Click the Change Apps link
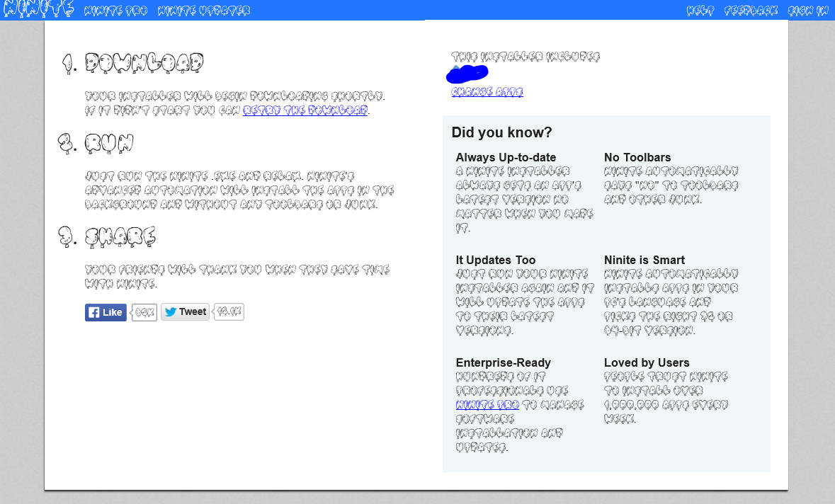 pyautogui.click(x=487, y=91)
